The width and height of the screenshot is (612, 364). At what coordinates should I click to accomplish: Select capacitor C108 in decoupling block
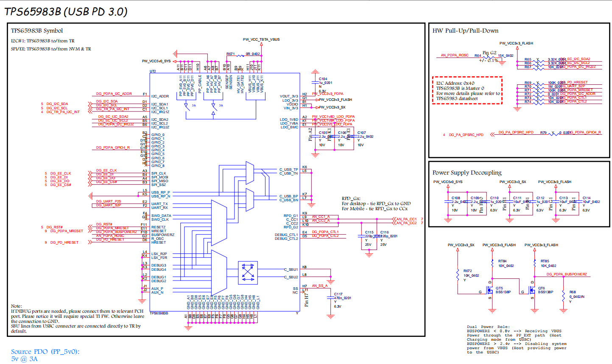(448, 202)
